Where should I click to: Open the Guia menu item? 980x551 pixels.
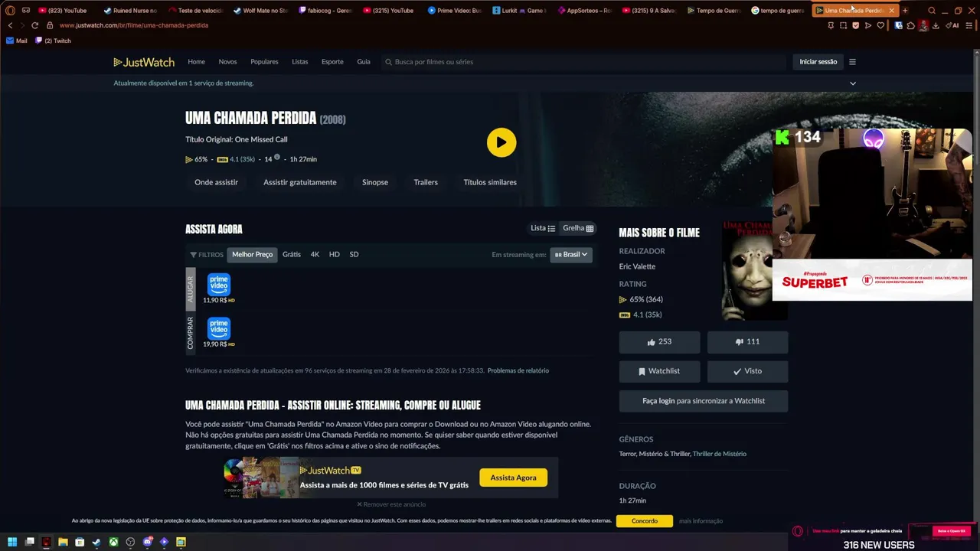click(364, 62)
